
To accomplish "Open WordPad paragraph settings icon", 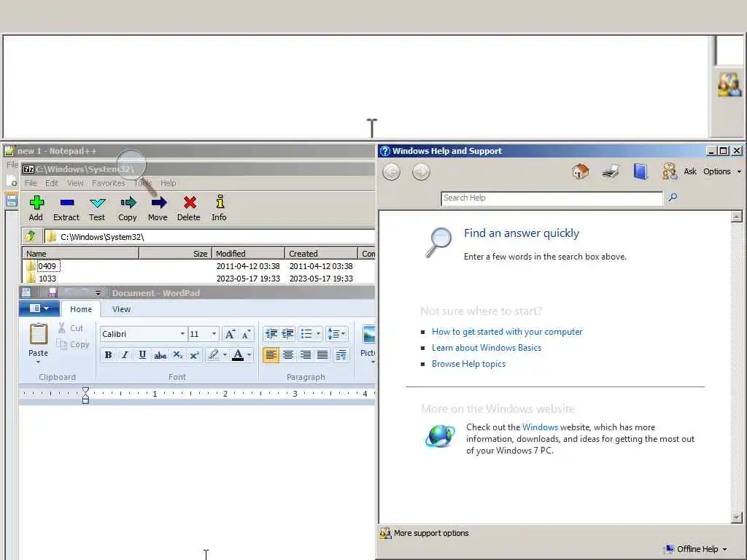I will point(341,355).
